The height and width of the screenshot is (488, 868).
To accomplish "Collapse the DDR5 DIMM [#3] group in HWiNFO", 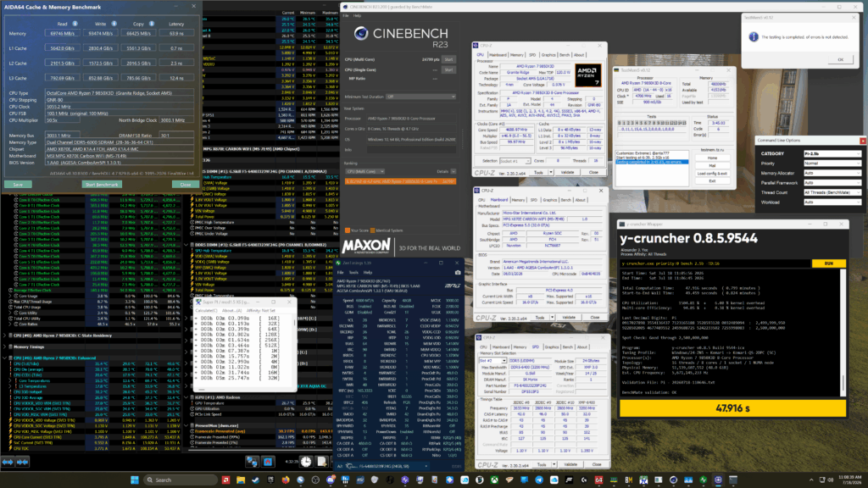I will pyautogui.click(x=186, y=244).
